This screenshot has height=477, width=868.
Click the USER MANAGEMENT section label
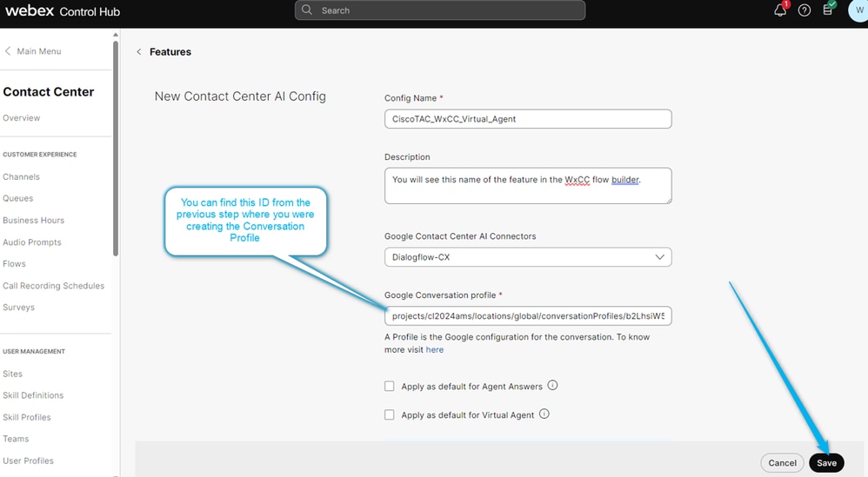point(34,351)
